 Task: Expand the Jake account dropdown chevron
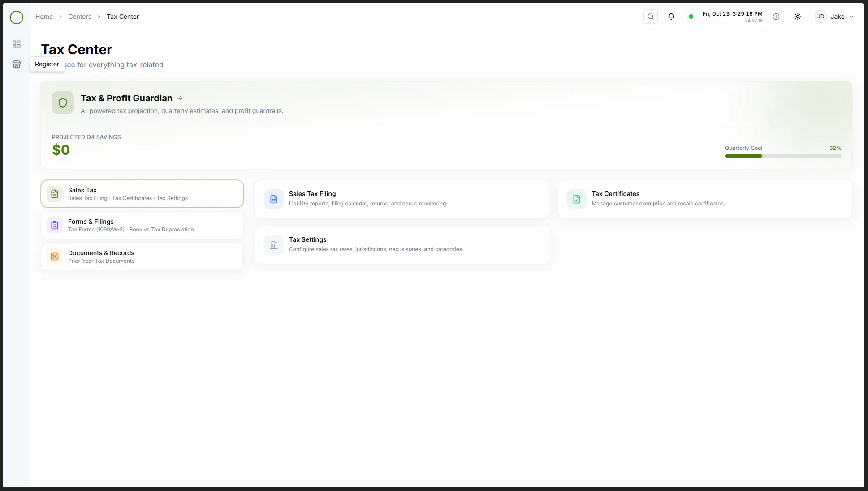(x=851, y=17)
